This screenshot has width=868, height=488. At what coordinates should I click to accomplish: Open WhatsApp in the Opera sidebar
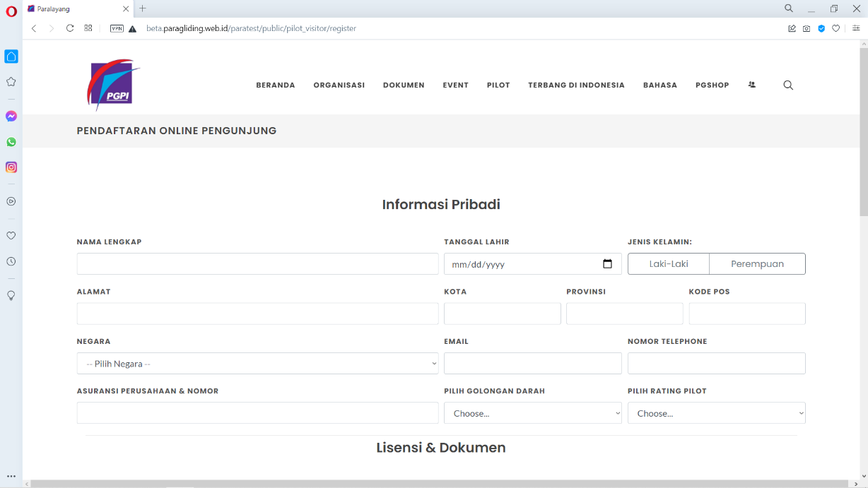pyautogui.click(x=11, y=142)
